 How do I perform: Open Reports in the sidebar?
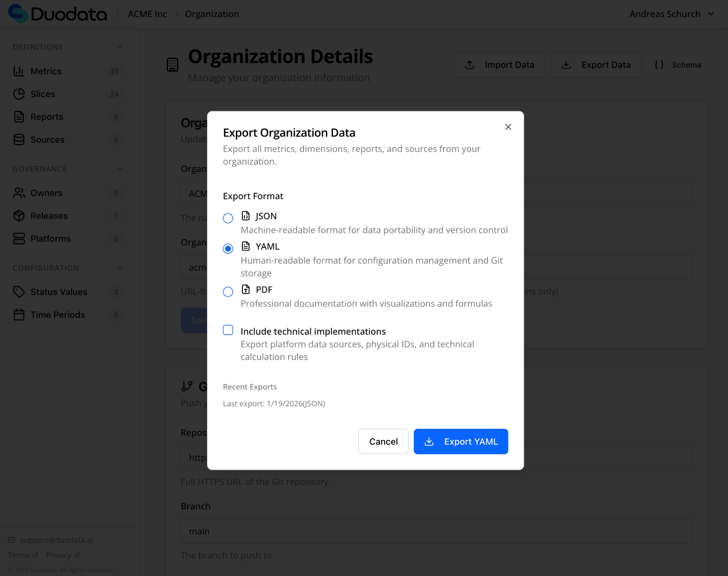tap(47, 117)
